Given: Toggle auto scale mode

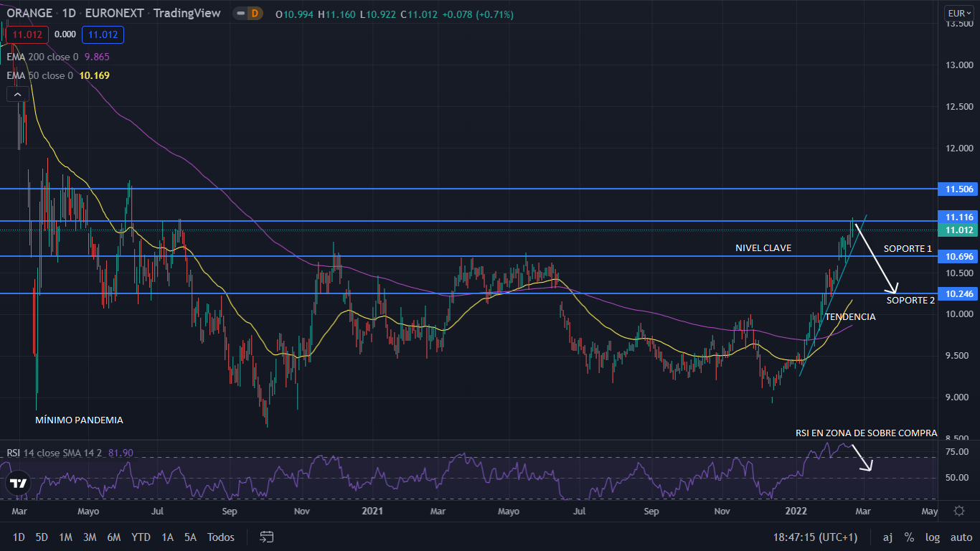Looking at the screenshot, I should (x=961, y=537).
